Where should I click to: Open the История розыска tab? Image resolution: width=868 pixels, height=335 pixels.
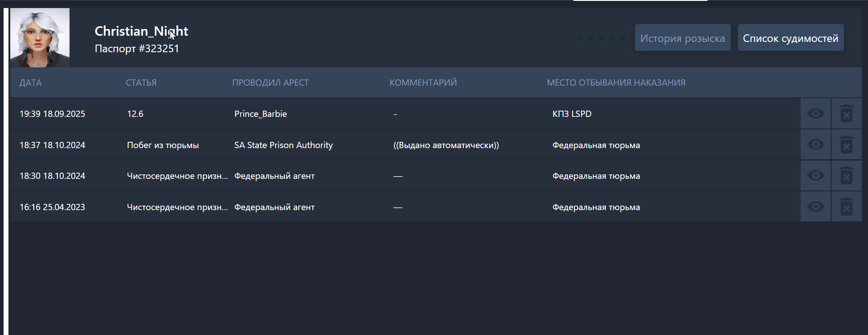682,38
